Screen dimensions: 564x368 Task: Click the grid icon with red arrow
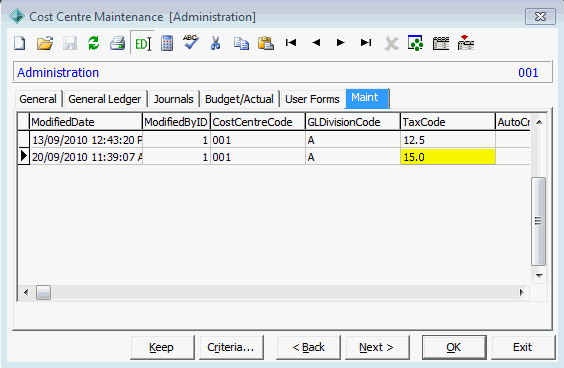point(465,43)
